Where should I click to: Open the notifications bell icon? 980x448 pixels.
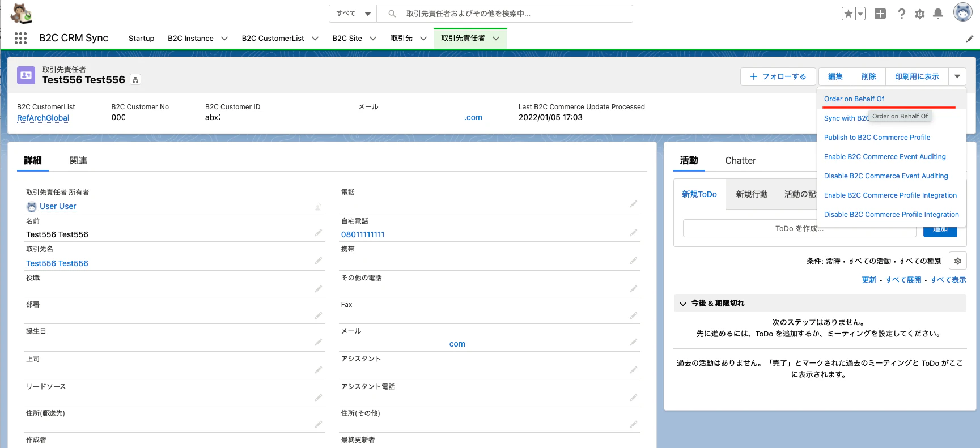click(x=938, y=14)
